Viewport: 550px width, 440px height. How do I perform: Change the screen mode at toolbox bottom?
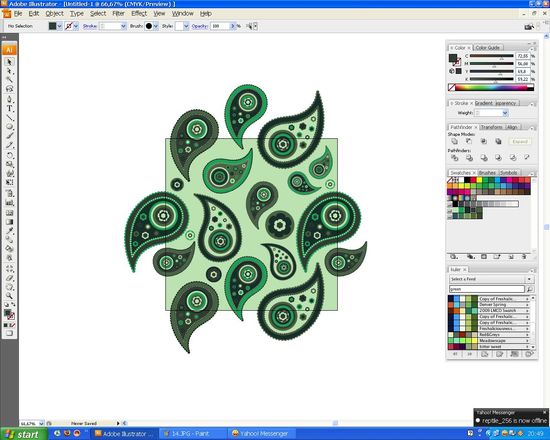[x=9, y=333]
